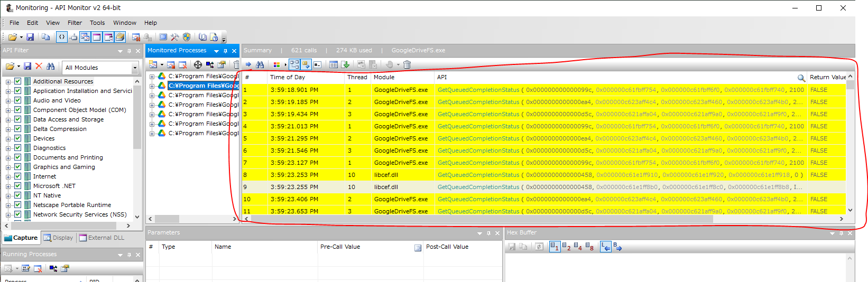The width and height of the screenshot is (868, 282).
Task: Expand the Documents and Printing tree node
Action: (x=8, y=157)
